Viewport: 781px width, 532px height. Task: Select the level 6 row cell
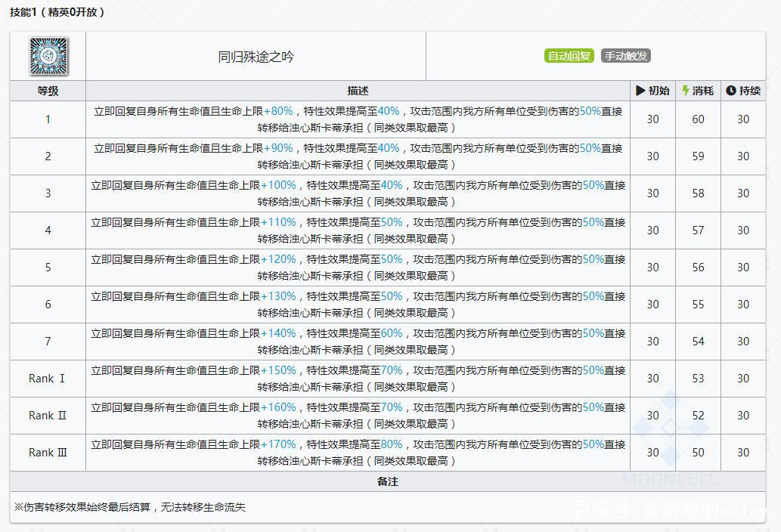tap(48, 304)
